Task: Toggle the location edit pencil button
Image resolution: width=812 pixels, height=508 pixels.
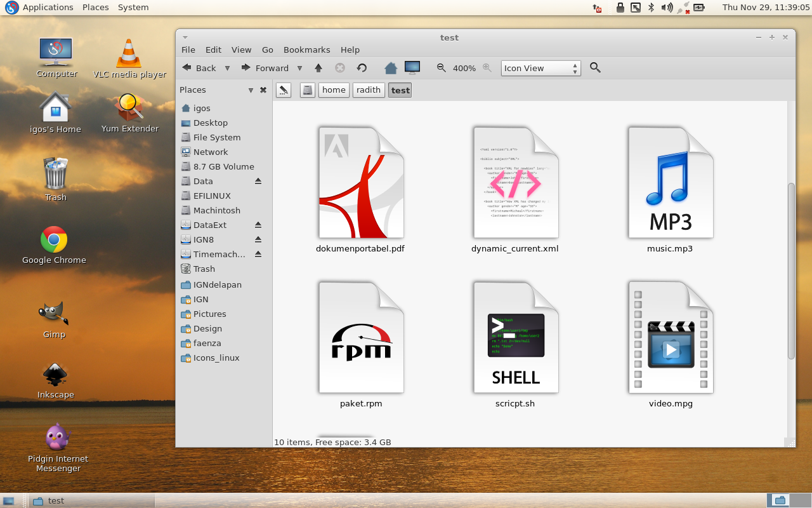Action: (284, 90)
